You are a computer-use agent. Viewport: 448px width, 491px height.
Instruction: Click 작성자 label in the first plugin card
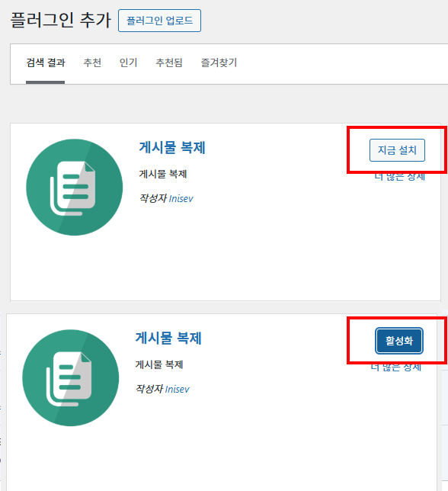[x=152, y=198]
